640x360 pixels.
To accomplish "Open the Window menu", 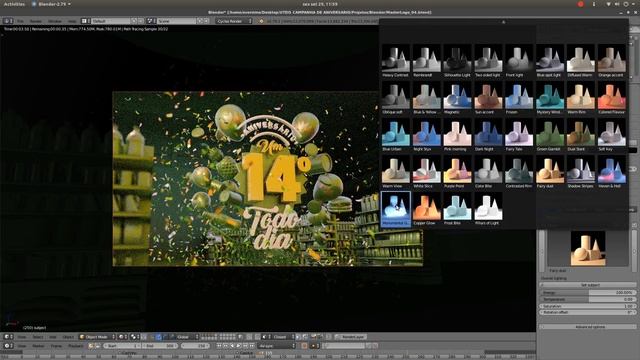I will (x=55, y=21).
